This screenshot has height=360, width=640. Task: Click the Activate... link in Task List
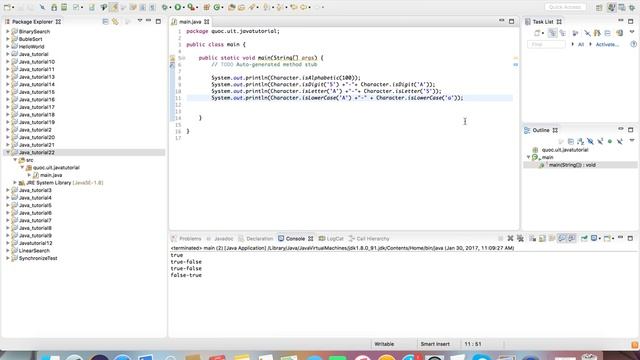click(x=607, y=44)
